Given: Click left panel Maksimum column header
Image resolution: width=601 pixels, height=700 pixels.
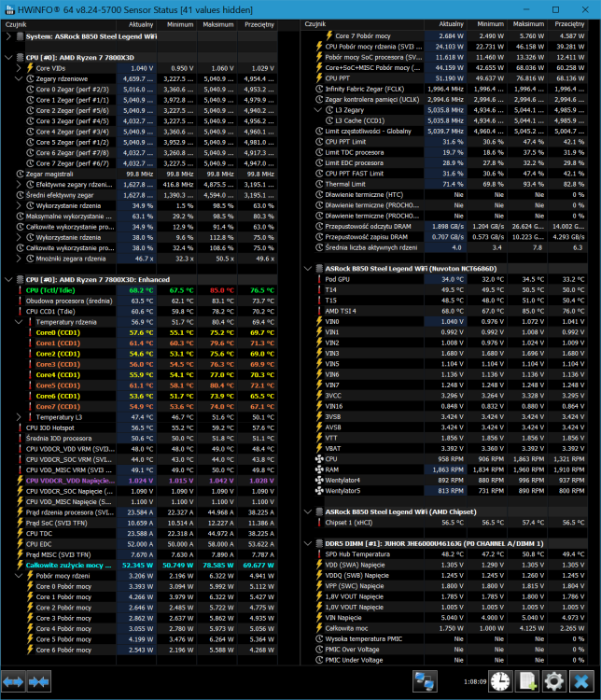Looking at the screenshot, I should [x=217, y=24].
